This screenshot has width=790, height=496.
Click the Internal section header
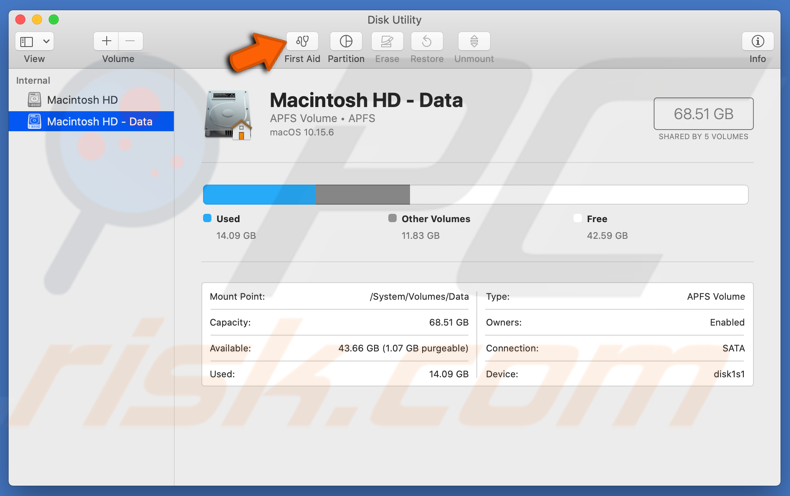tap(33, 81)
